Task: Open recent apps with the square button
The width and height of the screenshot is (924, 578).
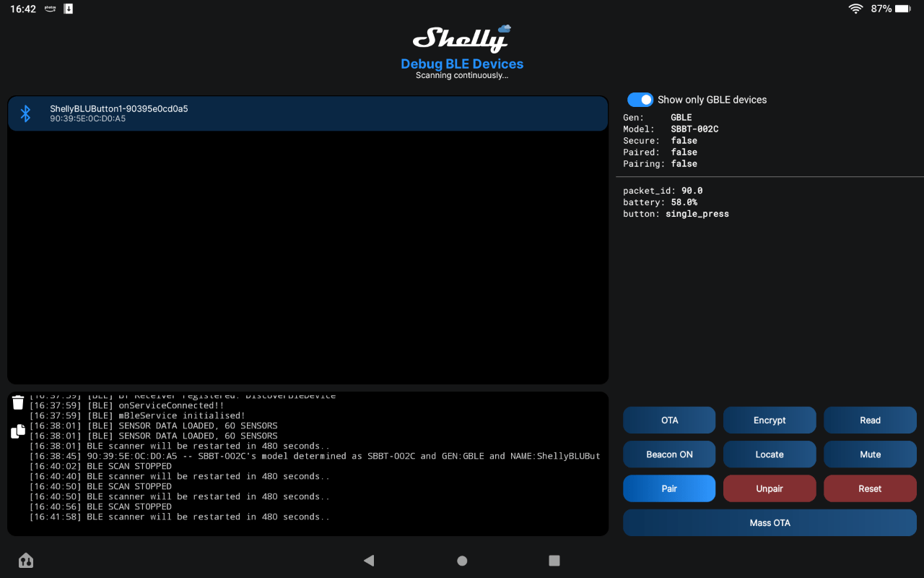Action: [554, 560]
